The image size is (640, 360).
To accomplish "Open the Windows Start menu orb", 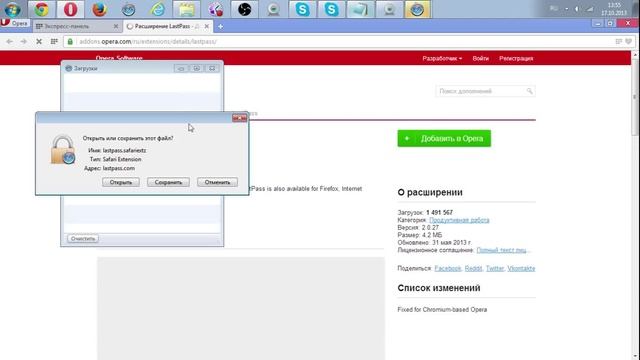I will click(12, 9).
